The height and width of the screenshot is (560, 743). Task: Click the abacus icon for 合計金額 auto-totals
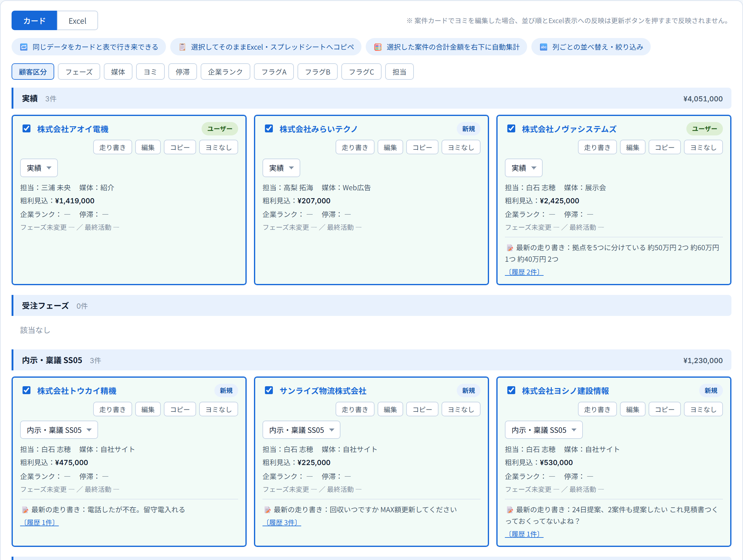coord(378,47)
